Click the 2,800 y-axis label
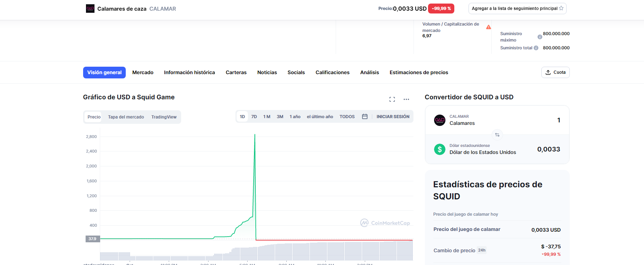Viewport: 644px width, 265px height. click(91, 137)
